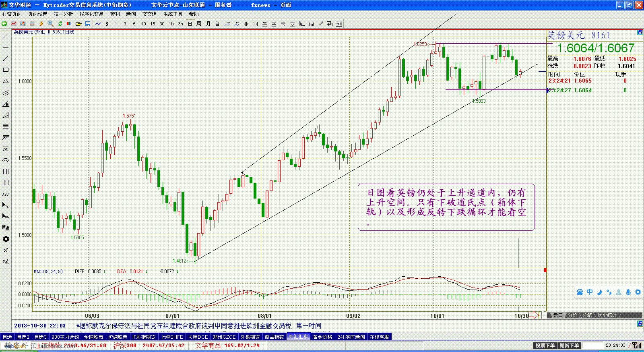Open the 页面设置 menu
644x352 pixels.
coord(37,14)
